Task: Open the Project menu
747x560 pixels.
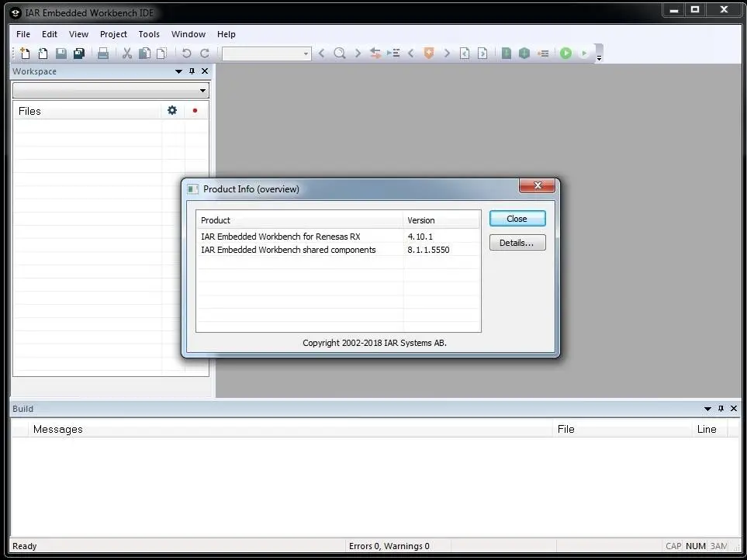Action: [x=113, y=34]
